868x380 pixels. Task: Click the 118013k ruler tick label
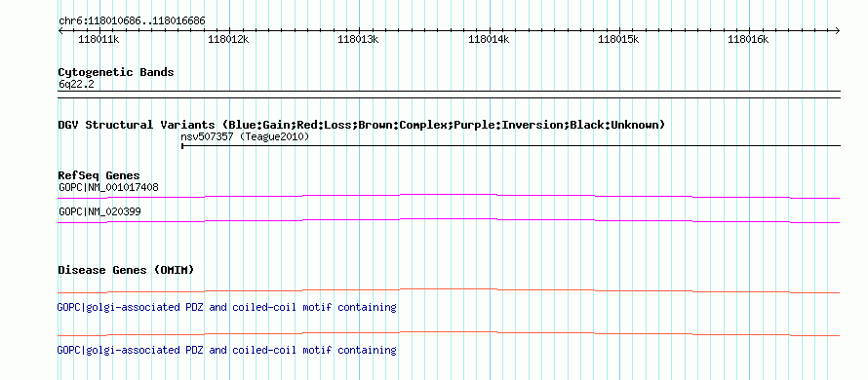tap(358, 39)
